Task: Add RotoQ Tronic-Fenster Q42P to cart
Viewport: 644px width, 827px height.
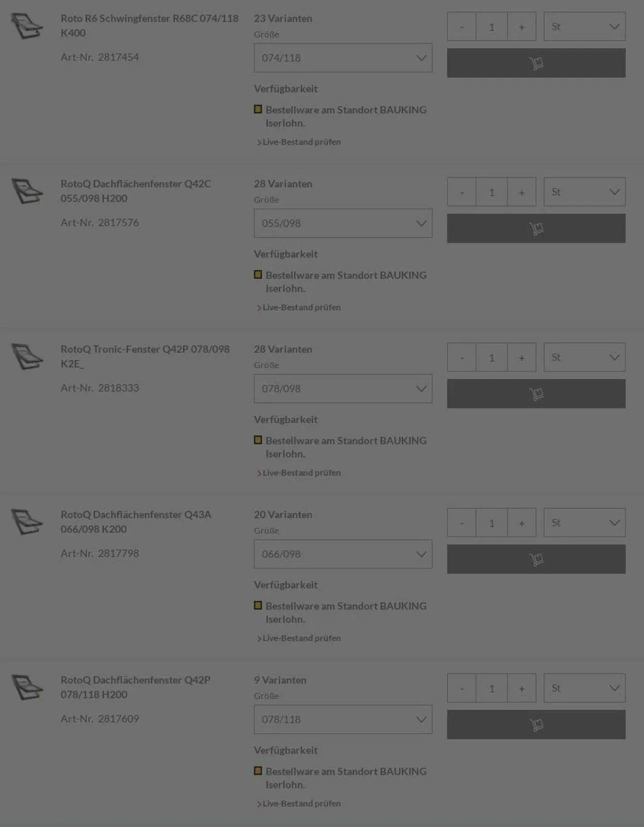Action: [536, 394]
